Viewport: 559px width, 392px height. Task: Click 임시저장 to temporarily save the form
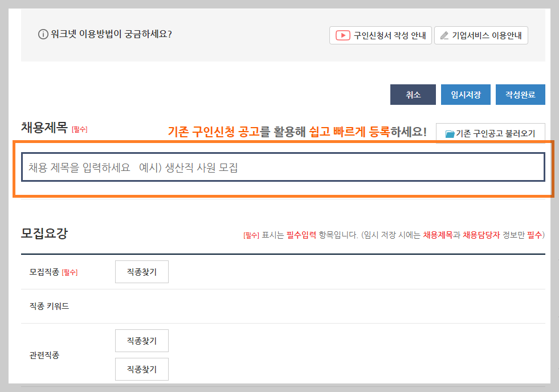466,95
